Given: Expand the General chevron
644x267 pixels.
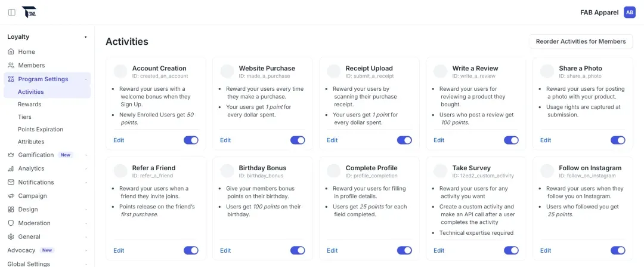Looking at the screenshot, I should 86,237.
